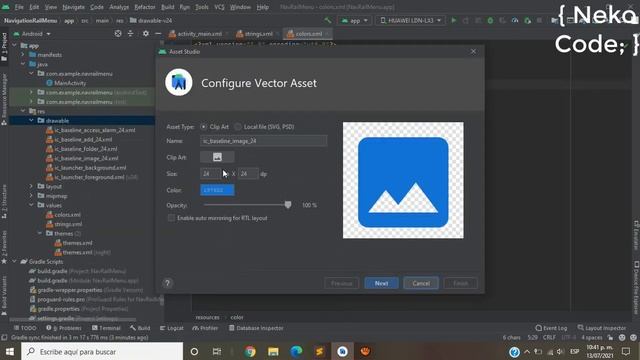
Task: Open Task View on taskbar
Action: click(x=217, y=351)
